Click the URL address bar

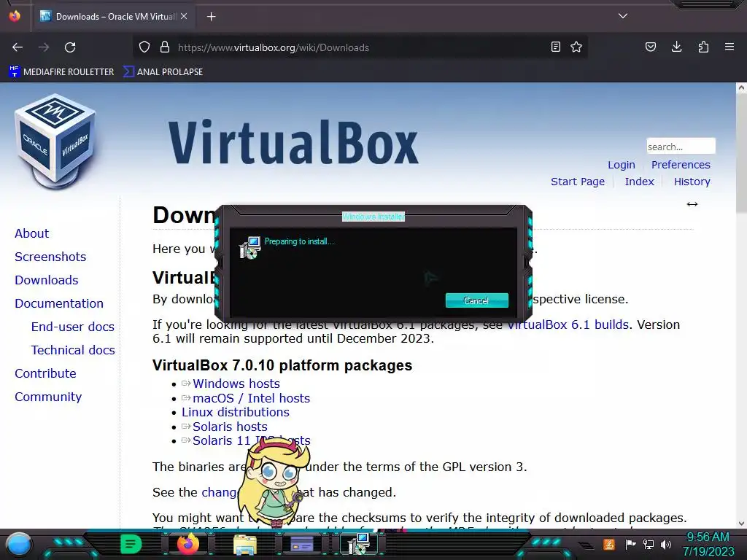(360, 47)
